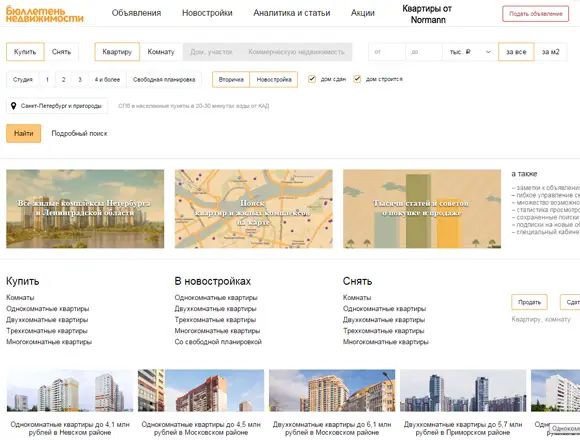Uncheck the 'дом строится' checkbox
This screenshot has height=440, width=580.
[x=357, y=79]
